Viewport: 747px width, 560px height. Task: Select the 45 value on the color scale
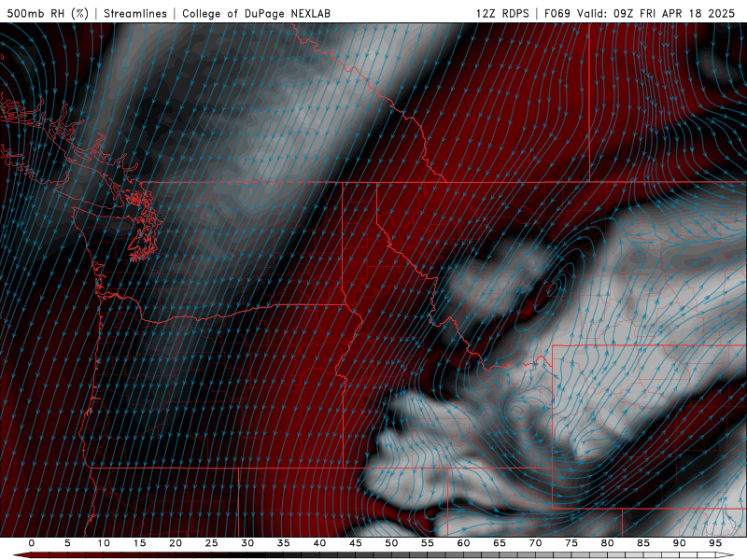tap(356, 543)
